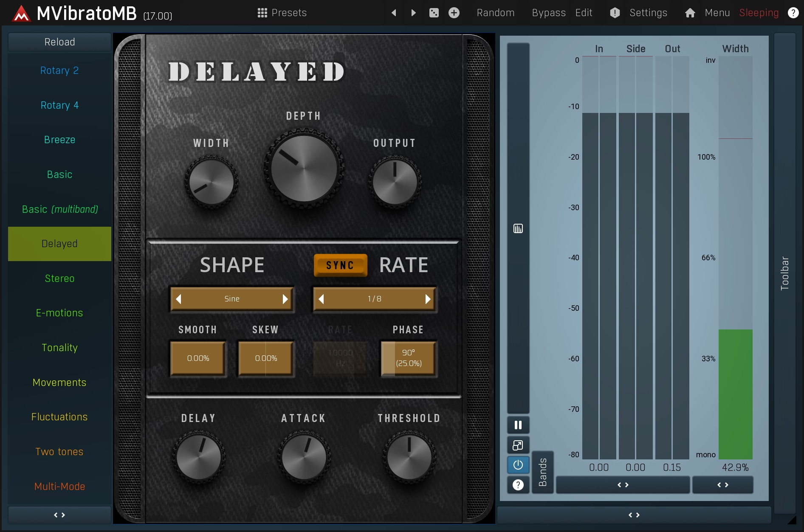This screenshot has height=532, width=804.
Task: Go to the previous preset arrow
Action: point(394,13)
